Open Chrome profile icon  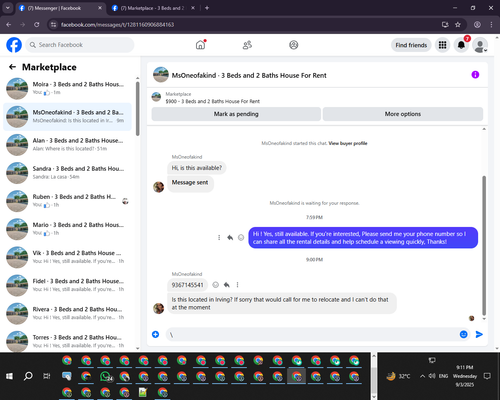477,24
